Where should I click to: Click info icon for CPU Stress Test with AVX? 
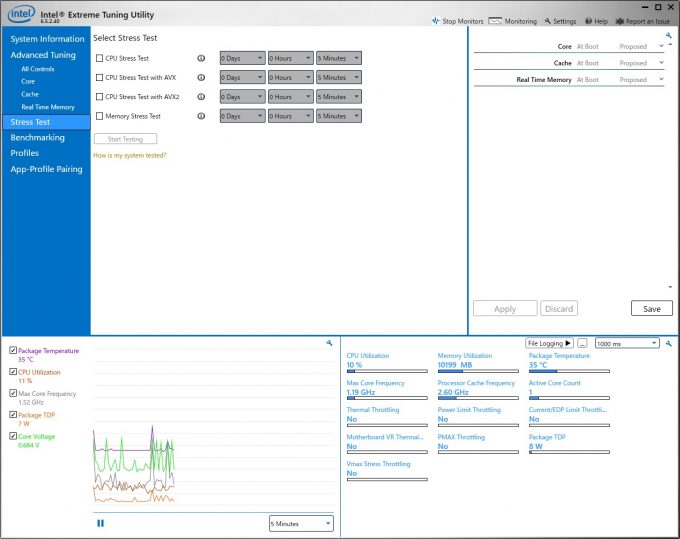(201, 77)
